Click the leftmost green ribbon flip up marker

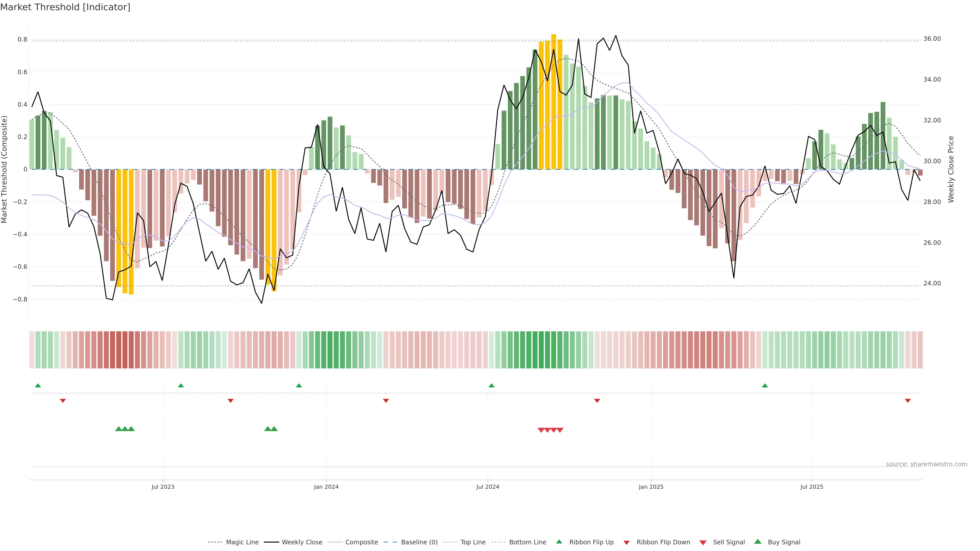[38, 386]
